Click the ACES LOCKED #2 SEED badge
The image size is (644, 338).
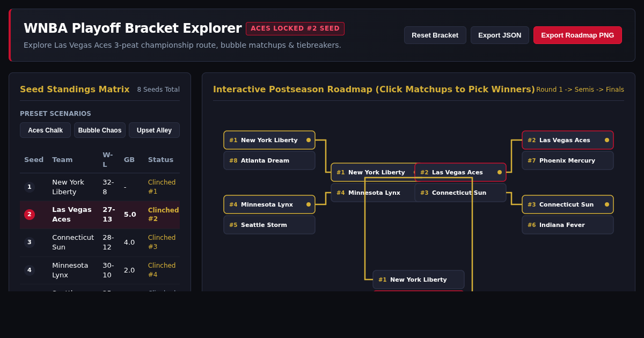(x=295, y=28)
